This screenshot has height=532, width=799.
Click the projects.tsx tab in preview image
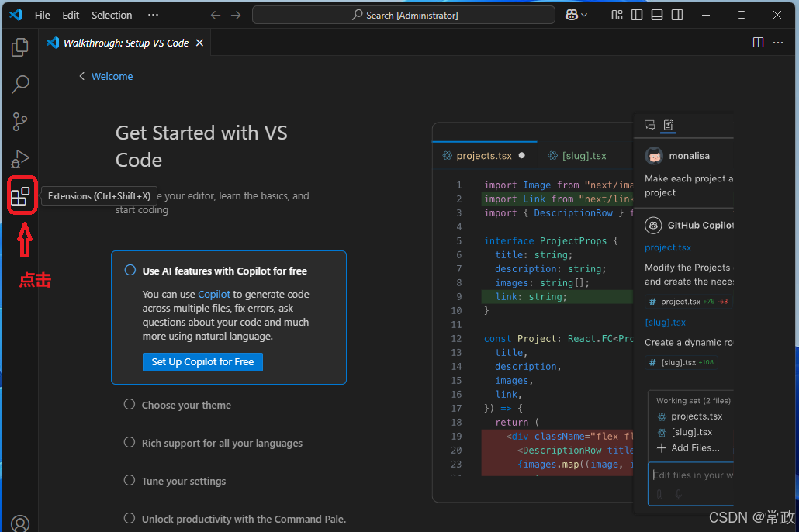point(483,155)
